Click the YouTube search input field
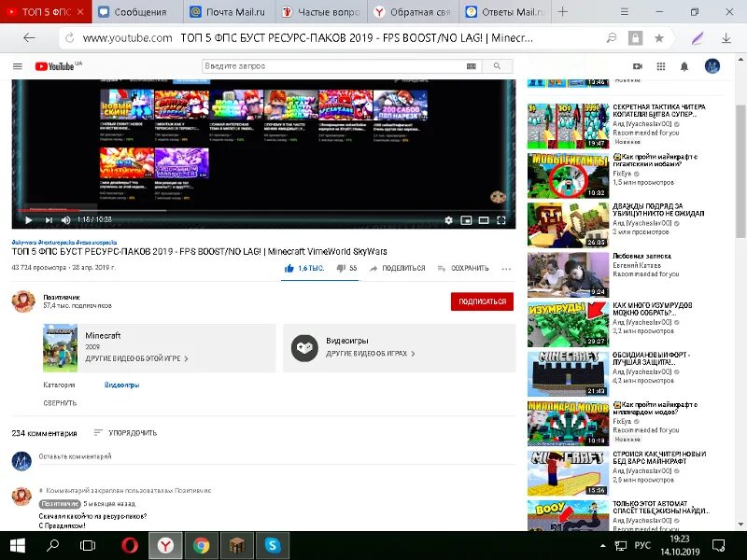The width and height of the screenshot is (747, 560). click(333, 66)
